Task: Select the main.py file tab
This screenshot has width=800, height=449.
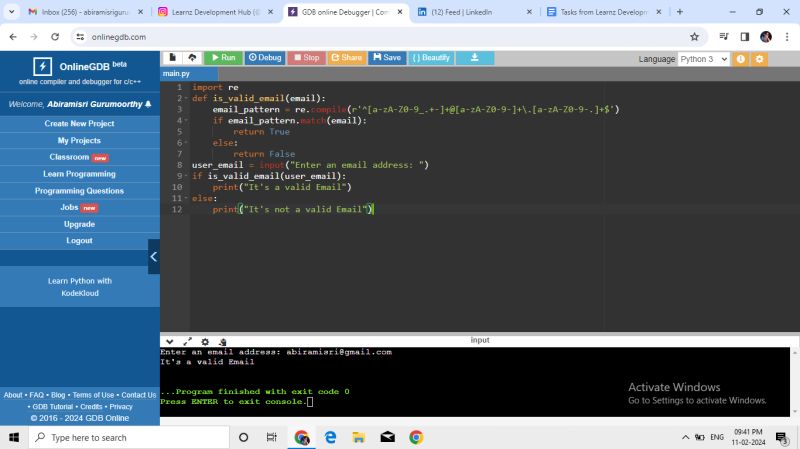Action: (x=176, y=74)
